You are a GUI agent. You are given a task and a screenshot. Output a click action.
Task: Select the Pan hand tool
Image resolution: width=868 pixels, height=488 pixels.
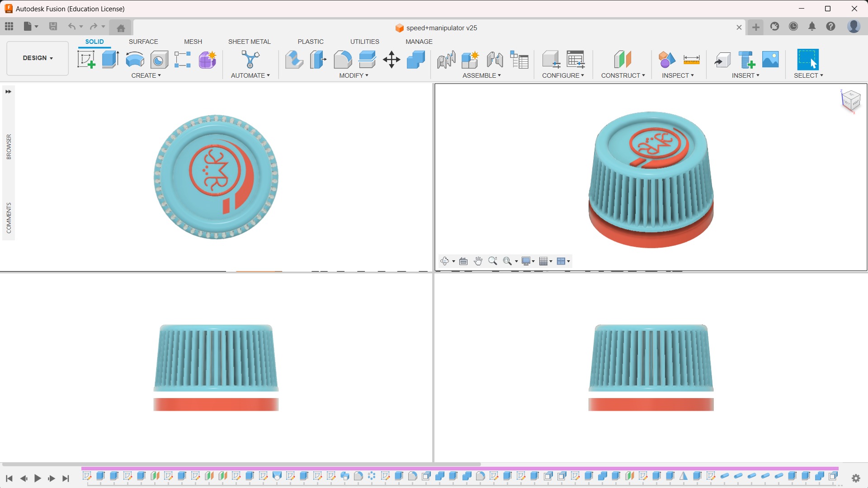(x=478, y=261)
